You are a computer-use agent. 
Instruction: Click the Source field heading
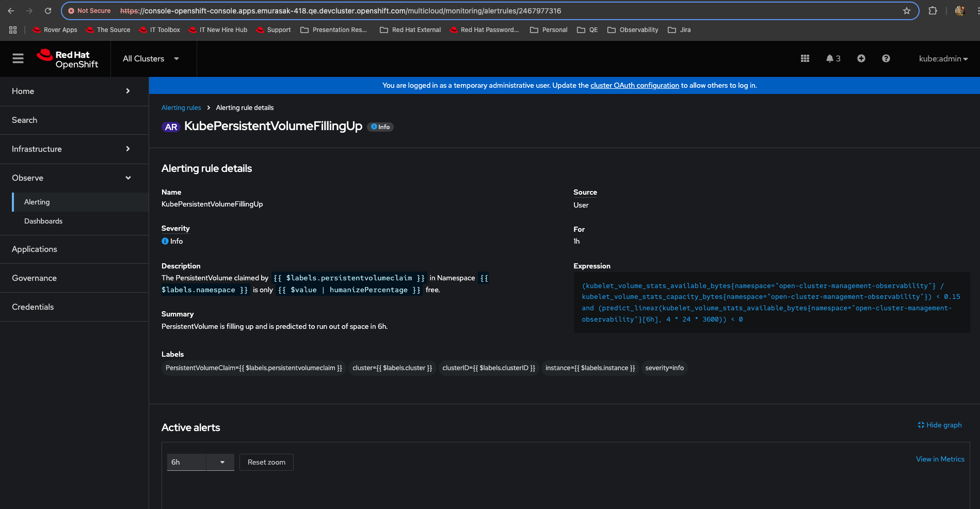click(x=585, y=193)
